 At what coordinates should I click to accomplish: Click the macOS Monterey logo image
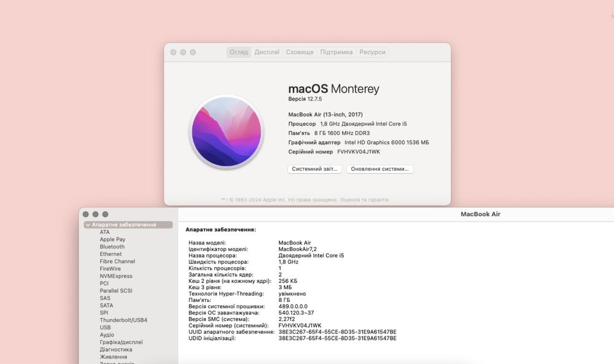coord(227,132)
